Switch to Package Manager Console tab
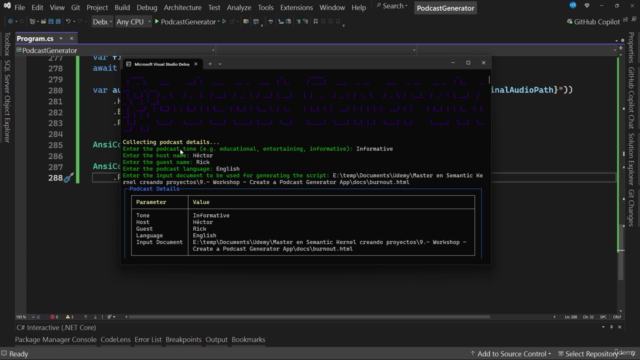Viewport: 640px width, 360px height. (x=56, y=339)
